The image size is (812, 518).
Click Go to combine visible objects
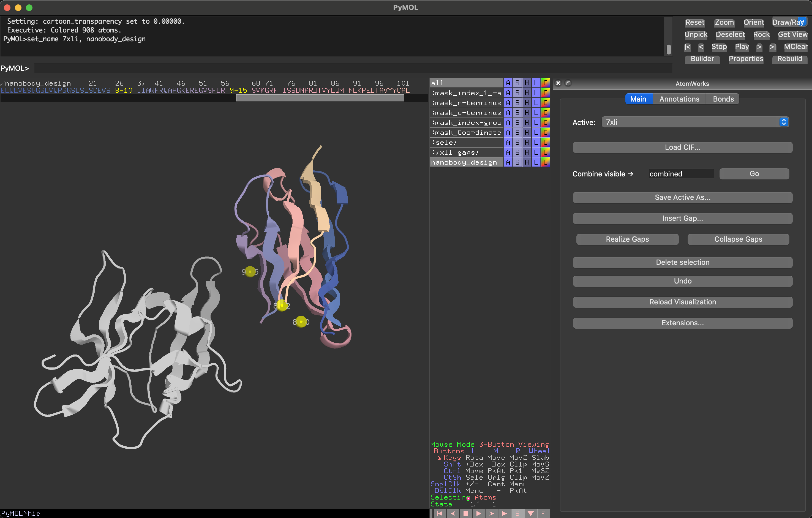(754, 174)
